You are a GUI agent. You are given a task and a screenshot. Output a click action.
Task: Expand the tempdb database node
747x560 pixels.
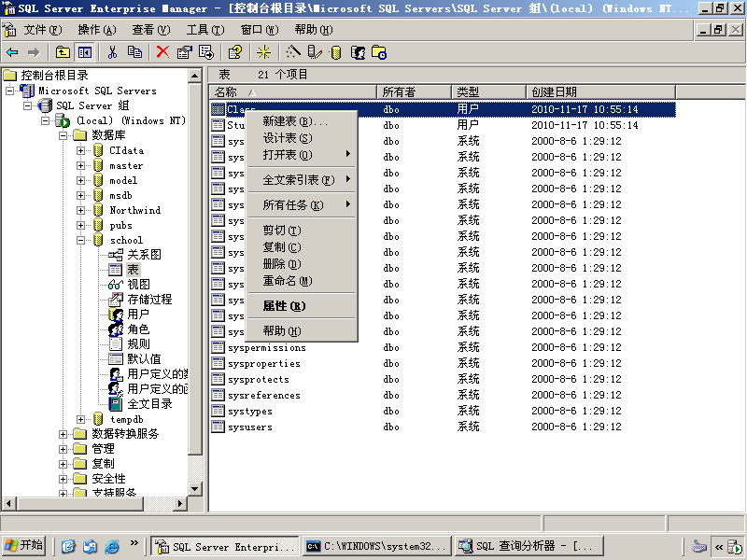pos(80,419)
